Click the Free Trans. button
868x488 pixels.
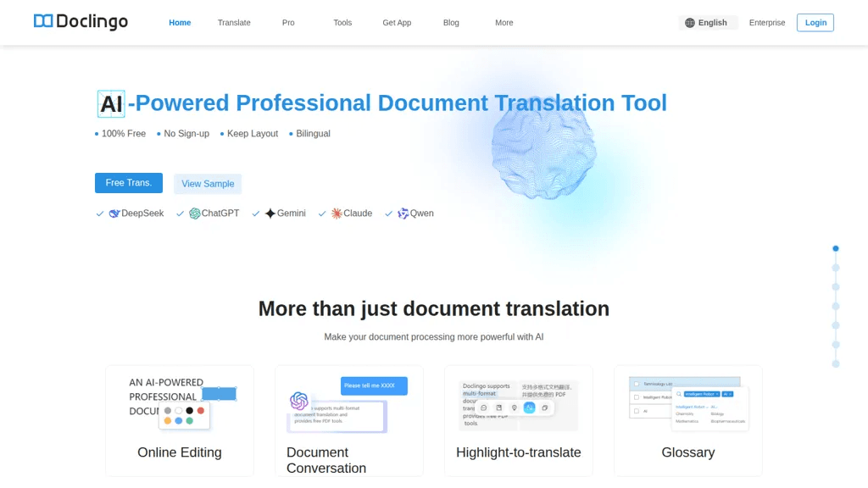click(x=129, y=183)
